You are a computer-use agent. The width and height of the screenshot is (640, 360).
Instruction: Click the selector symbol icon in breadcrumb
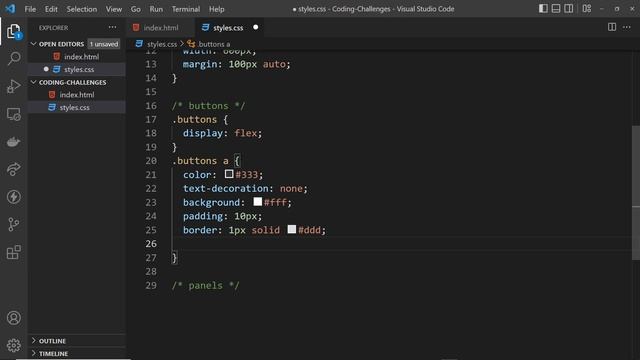tap(191, 44)
